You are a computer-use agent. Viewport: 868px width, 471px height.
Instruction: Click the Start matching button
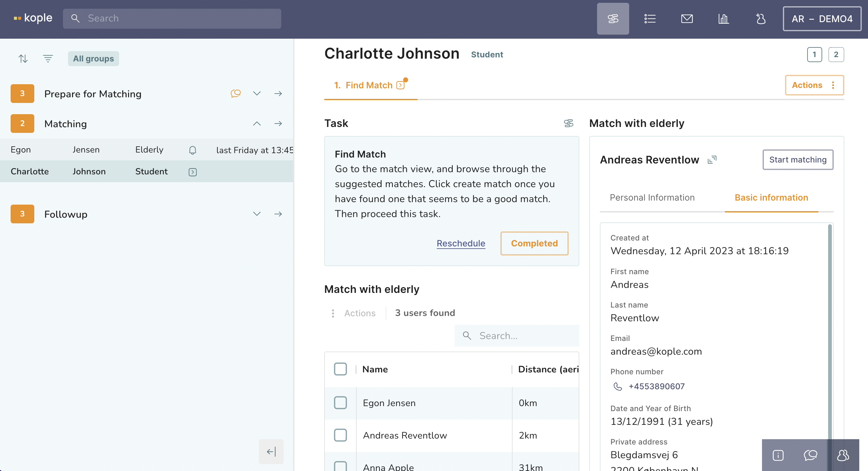[x=798, y=159]
